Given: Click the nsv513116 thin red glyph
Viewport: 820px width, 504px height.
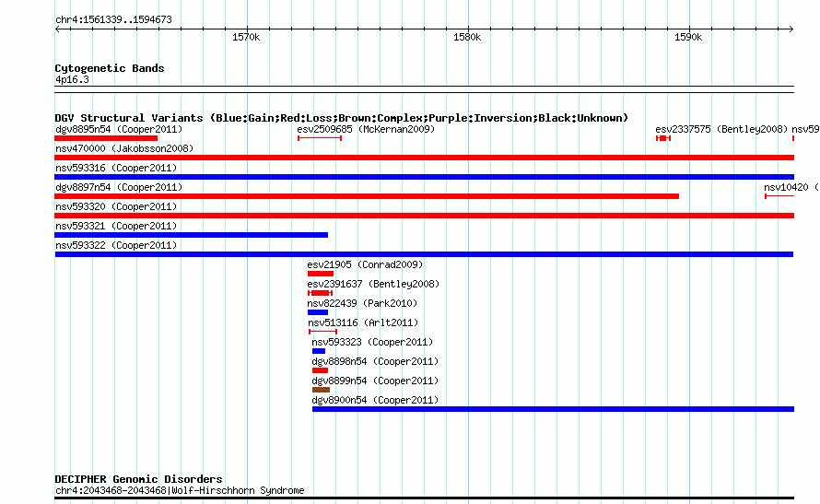Looking at the screenshot, I should pyautogui.click(x=323, y=332).
